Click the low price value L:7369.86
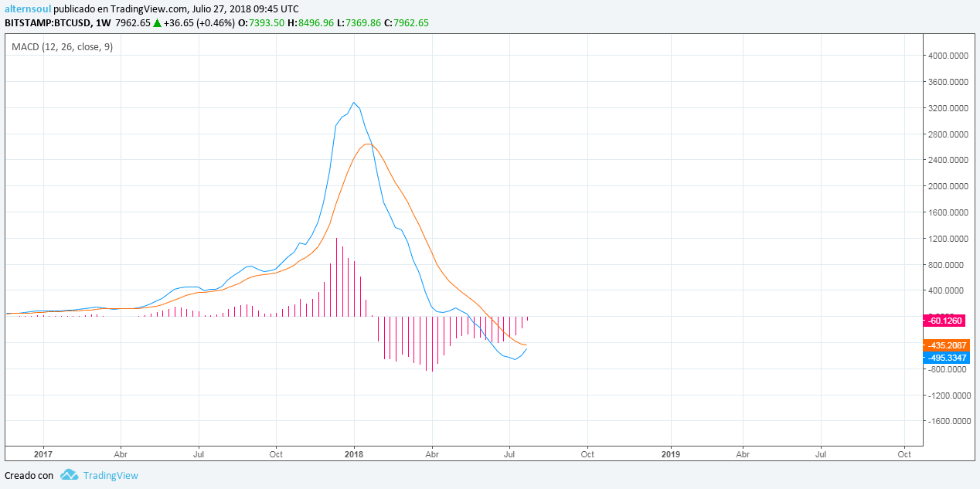The height and width of the screenshot is (489, 980). pos(359,22)
